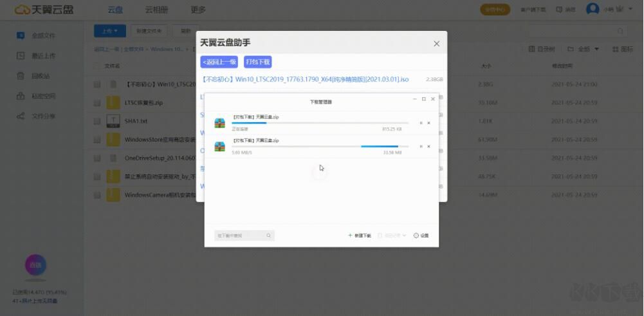Click the 打包下载 button
The width and height of the screenshot is (644, 316).
(257, 62)
